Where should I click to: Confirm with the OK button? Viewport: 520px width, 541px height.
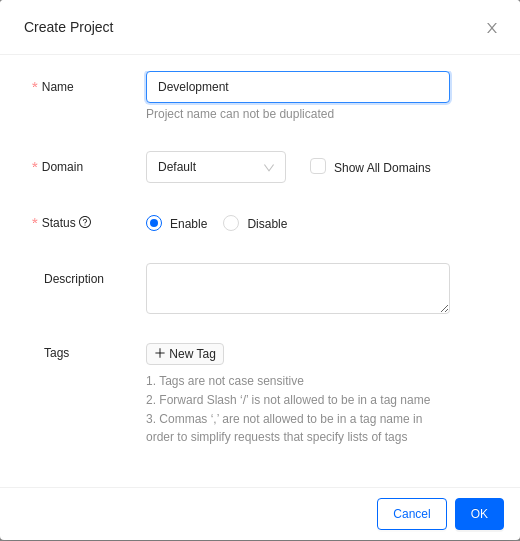pos(479,514)
